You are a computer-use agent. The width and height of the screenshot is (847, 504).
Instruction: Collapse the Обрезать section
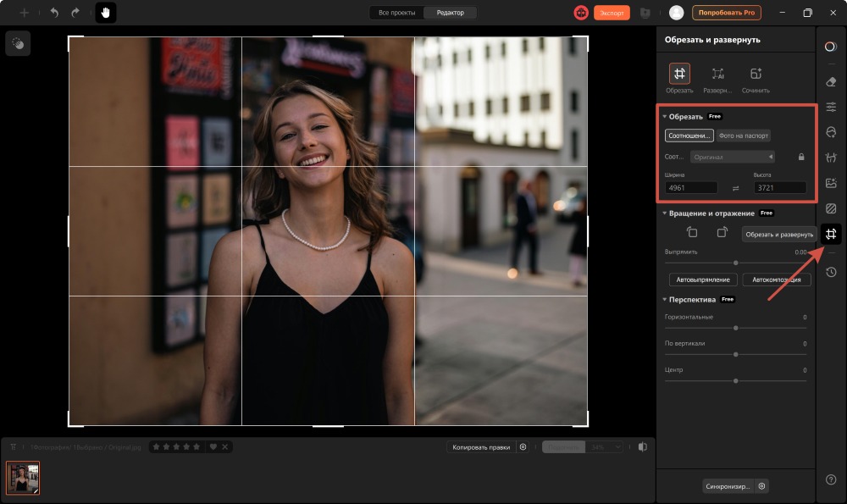click(x=664, y=116)
